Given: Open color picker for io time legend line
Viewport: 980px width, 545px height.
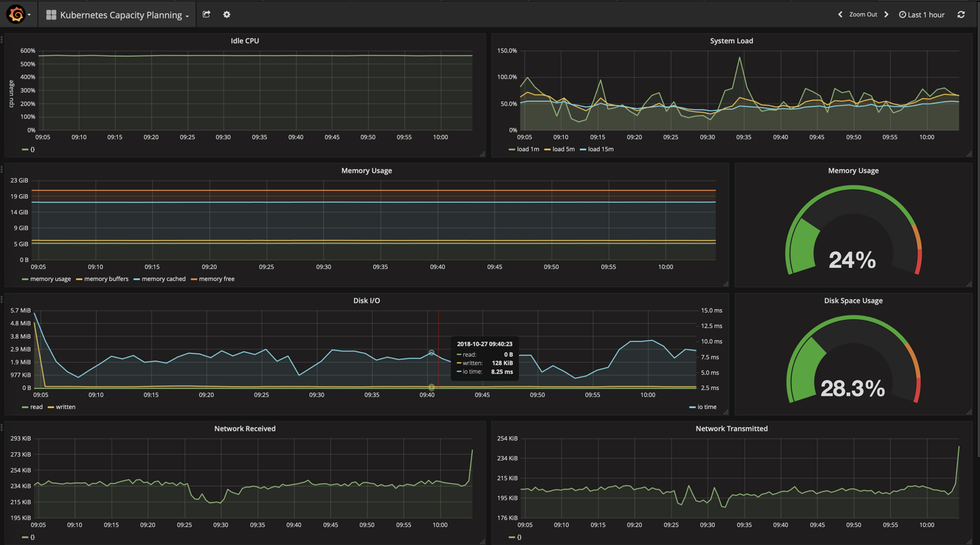Looking at the screenshot, I should 692,408.
